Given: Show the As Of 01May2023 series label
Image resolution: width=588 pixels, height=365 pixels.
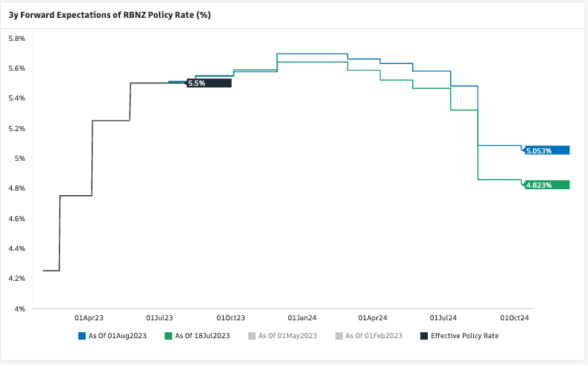Looking at the screenshot, I should pos(288,336).
